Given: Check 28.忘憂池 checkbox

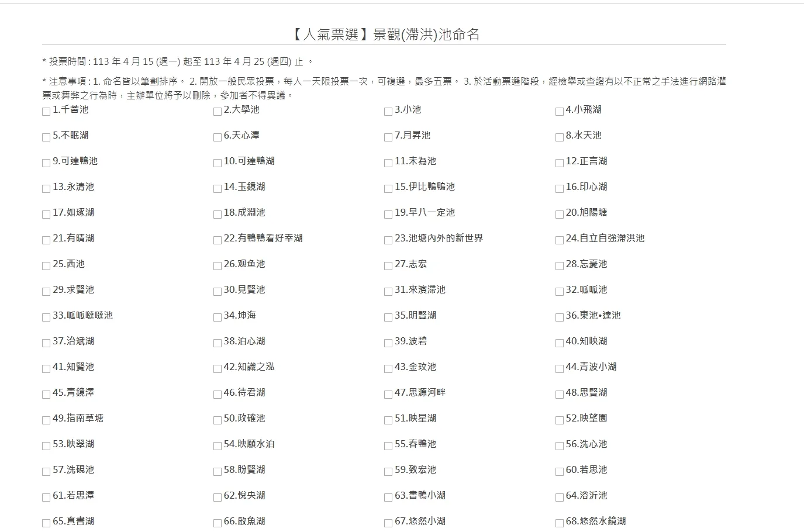Looking at the screenshot, I should click(x=560, y=266).
